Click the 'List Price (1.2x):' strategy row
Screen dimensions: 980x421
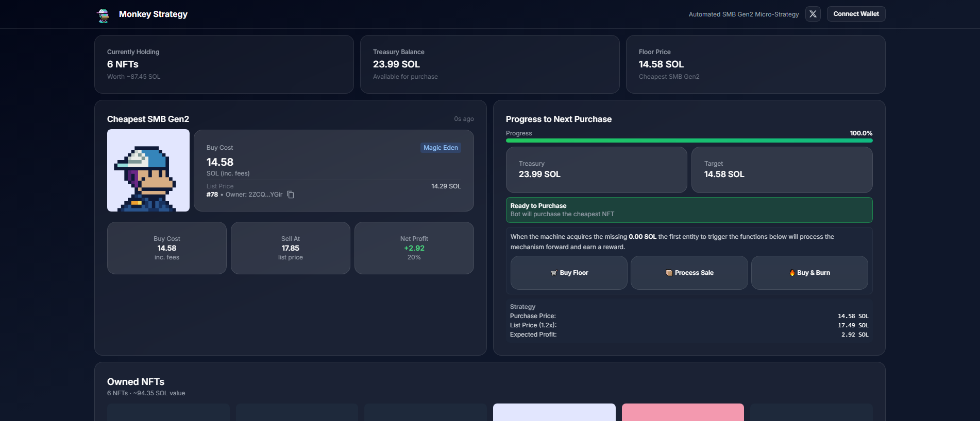[x=689, y=325]
